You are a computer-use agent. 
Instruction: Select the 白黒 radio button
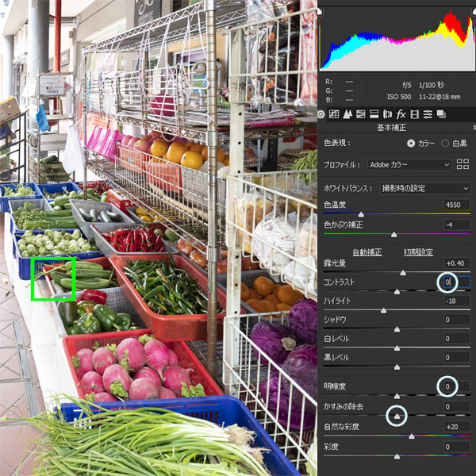[445, 144]
